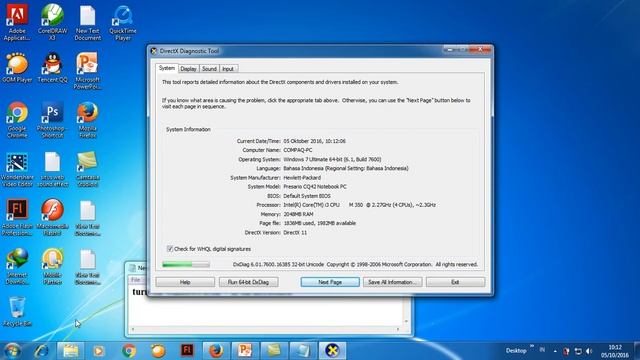
Task: Uncheck Check for WHQL digital signatures
Action: (x=170, y=249)
